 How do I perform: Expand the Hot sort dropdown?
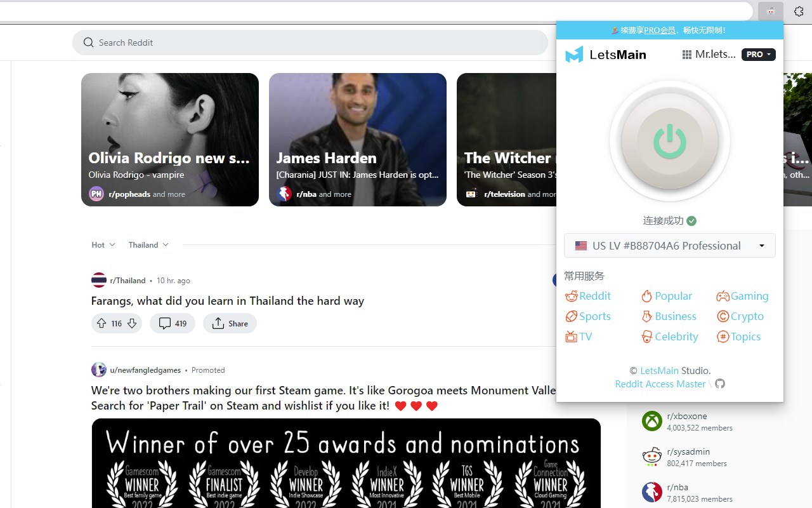[103, 244]
